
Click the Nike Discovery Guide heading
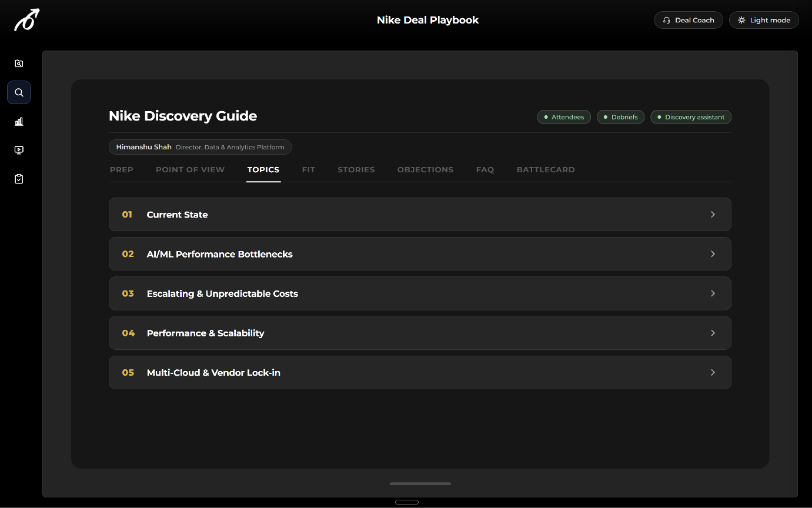[183, 116]
